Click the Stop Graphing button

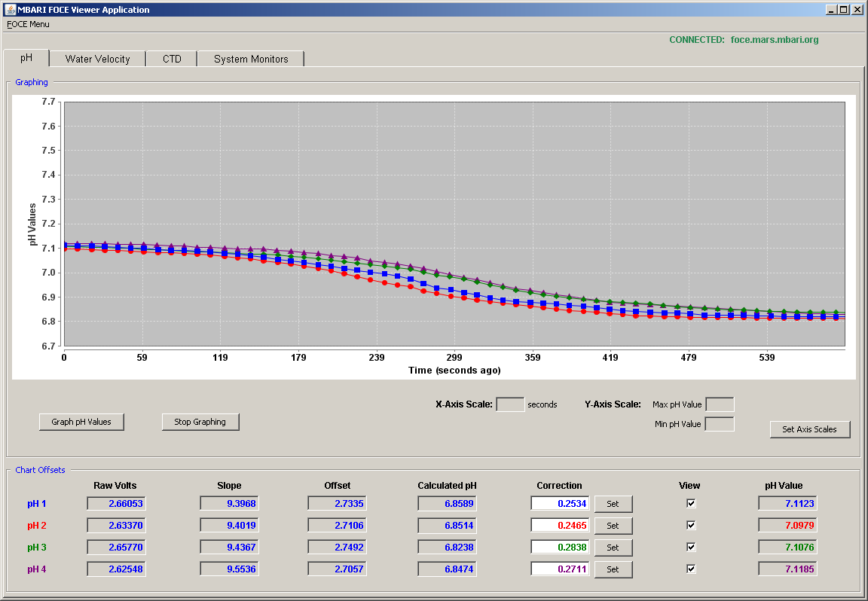[200, 422]
